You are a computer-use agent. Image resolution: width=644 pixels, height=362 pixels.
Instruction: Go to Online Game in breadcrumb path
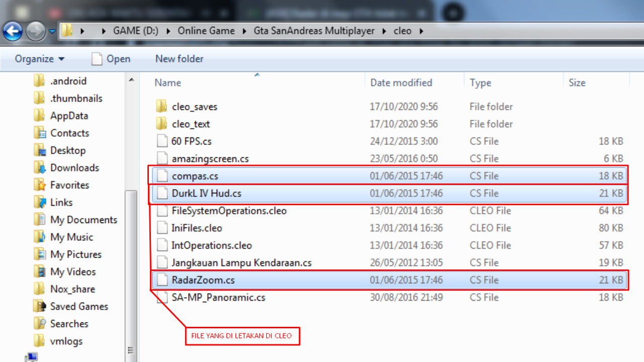click(206, 31)
